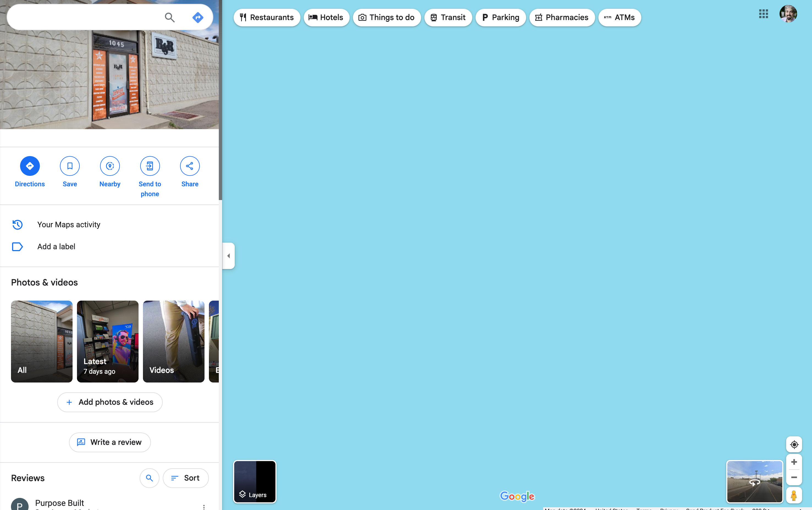
Task: Open options menu for Purpose Built review
Action: coord(204,507)
